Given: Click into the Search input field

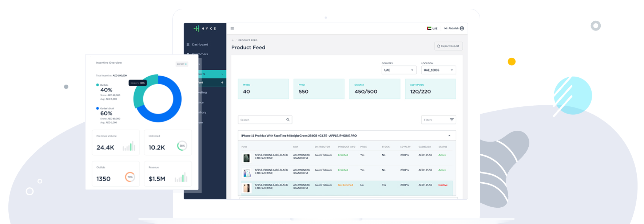Looking at the screenshot, I should pos(265,120).
